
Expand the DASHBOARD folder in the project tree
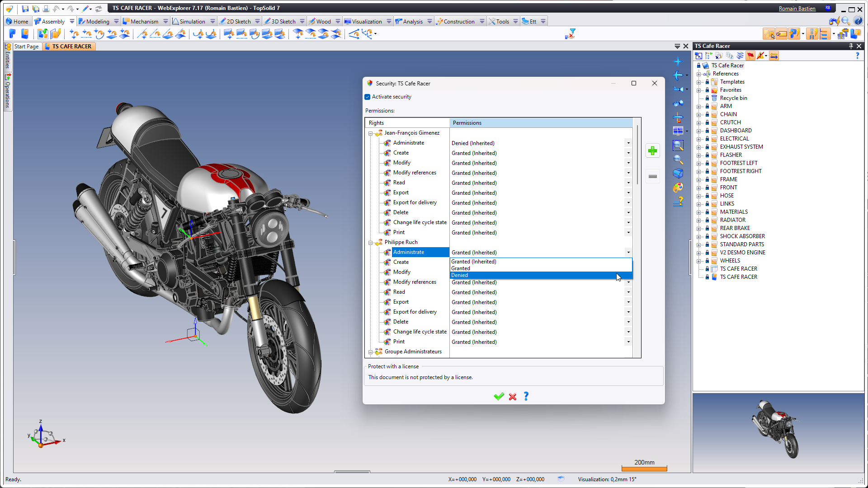click(x=699, y=131)
